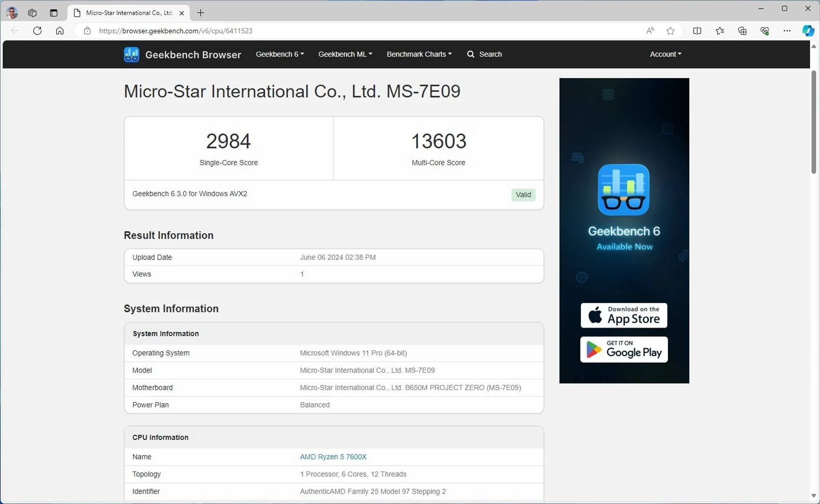Select the 2984 single-core score value
The image size is (820, 504).
[228, 141]
